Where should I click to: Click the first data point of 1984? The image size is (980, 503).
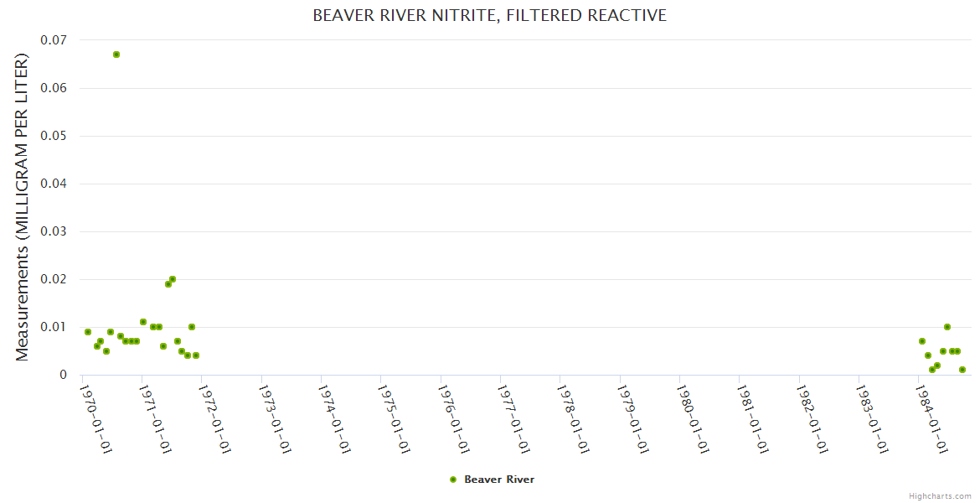coord(922,341)
